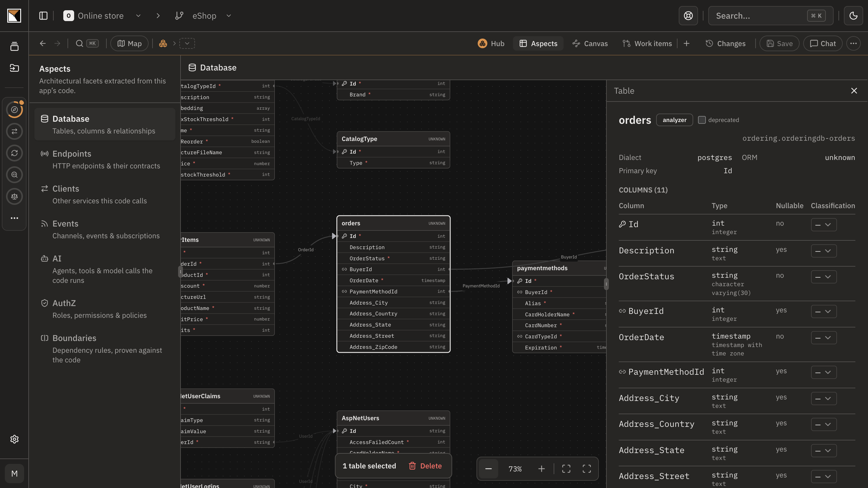Image resolution: width=868 pixels, height=488 pixels.
Task: Click the balance scales icon
Action: 14,196
